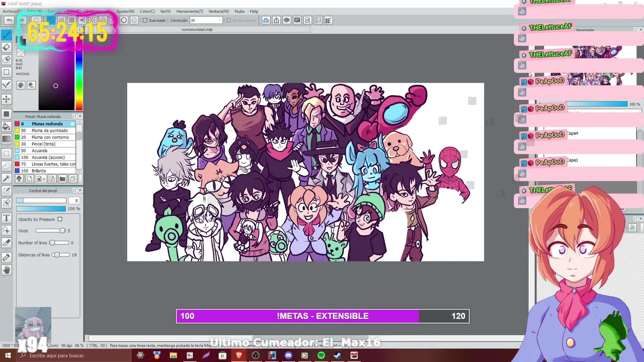644x362 pixels.
Task: Click the brush size slider bar
Action: coord(41,201)
